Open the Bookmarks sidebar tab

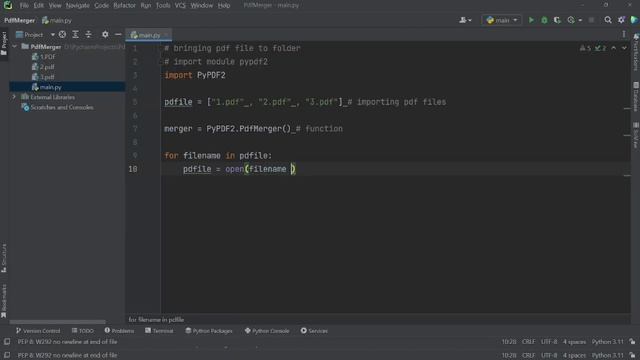click(4, 301)
